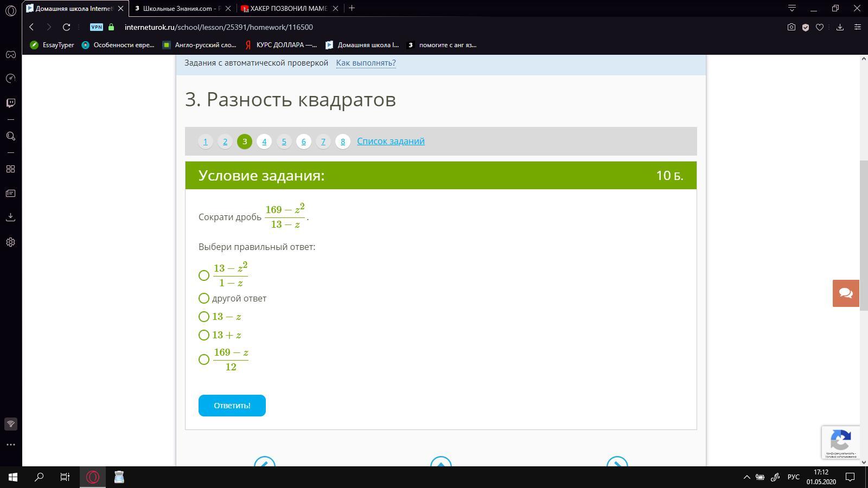Open EssayTyper bookmark
Image resolution: width=868 pixels, height=488 pixels.
[52, 45]
